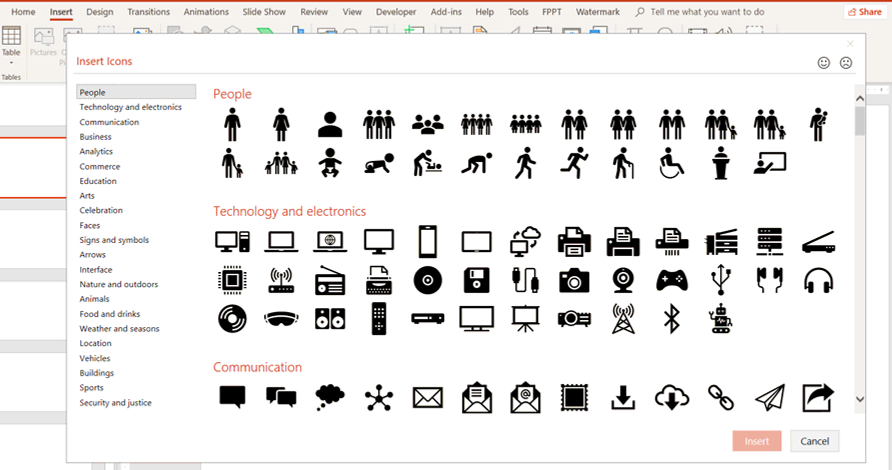Screen dimensions: 892x470
Task: Choose the headphones icon
Action: [x=818, y=280]
